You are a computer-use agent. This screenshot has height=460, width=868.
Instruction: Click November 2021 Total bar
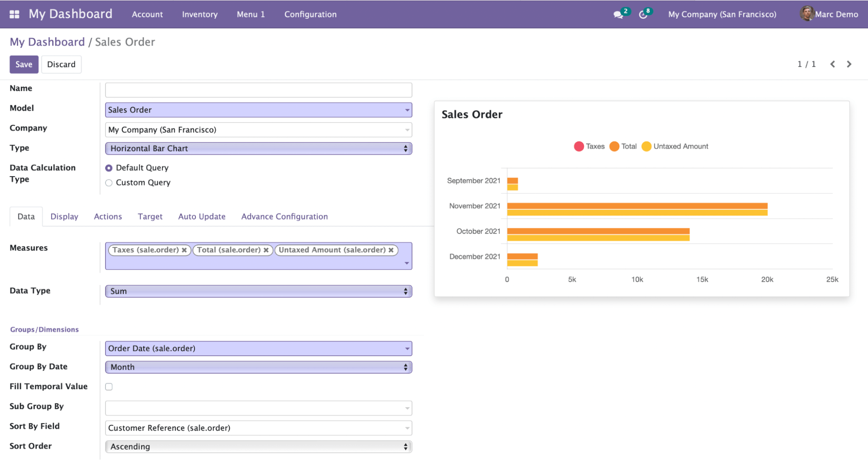point(637,206)
